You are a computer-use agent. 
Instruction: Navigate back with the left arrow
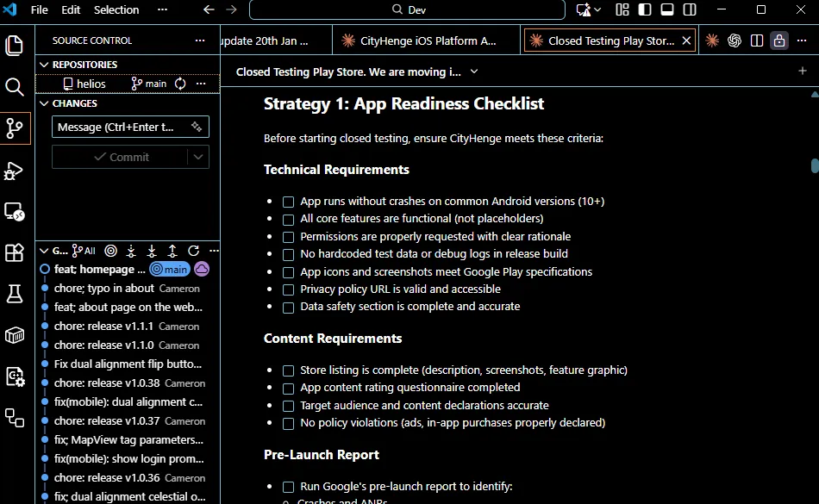click(x=209, y=9)
